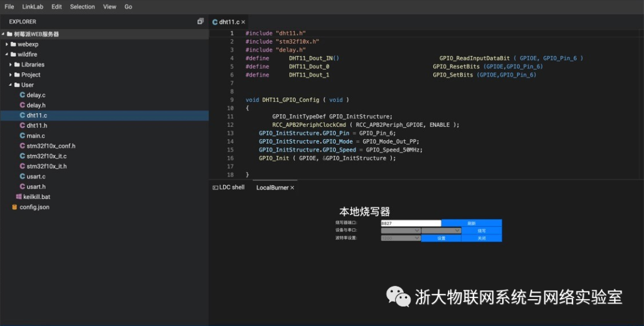Click the C file icon of delay.h

pos(22,105)
